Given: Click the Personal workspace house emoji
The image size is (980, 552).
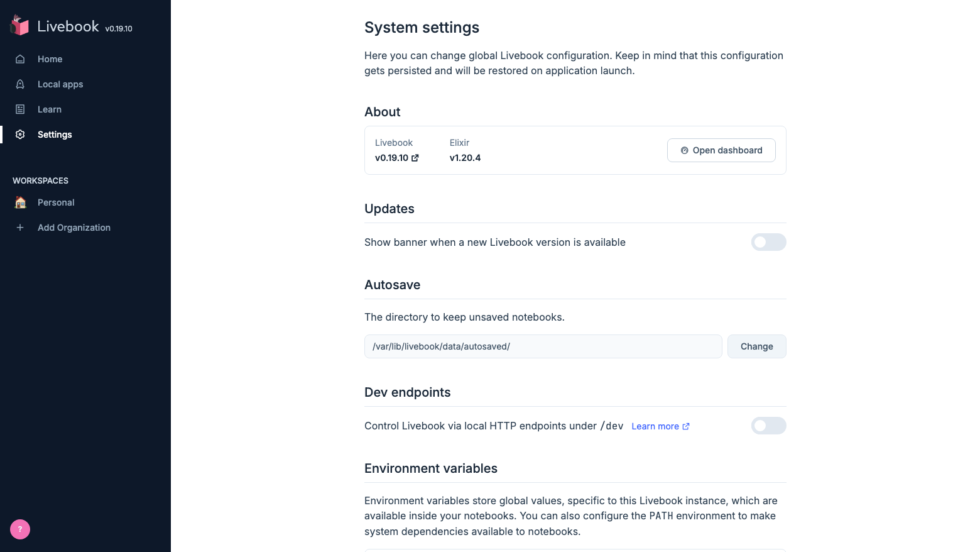Looking at the screenshot, I should point(20,202).
